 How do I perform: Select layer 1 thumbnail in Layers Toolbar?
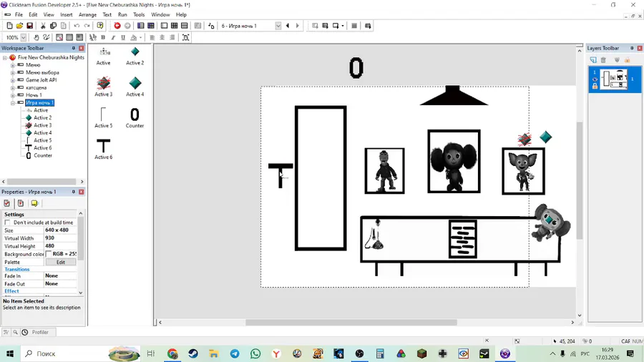pos(614,79)
